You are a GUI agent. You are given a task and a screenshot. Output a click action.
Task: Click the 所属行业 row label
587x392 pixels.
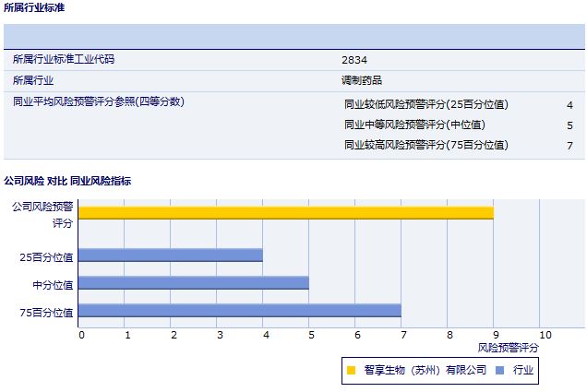33,80
